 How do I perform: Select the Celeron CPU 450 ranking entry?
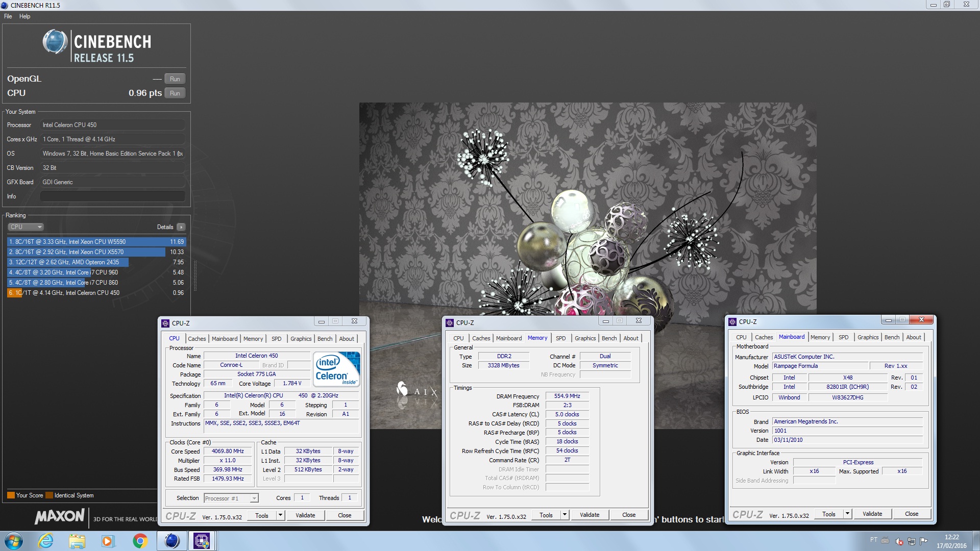coord(96,293)
